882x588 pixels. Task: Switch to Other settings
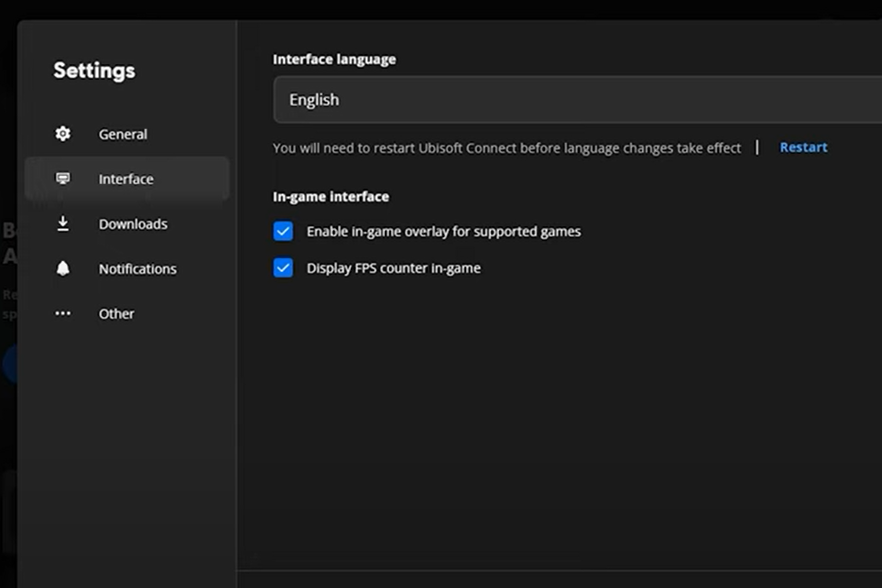tap(127, 314)
